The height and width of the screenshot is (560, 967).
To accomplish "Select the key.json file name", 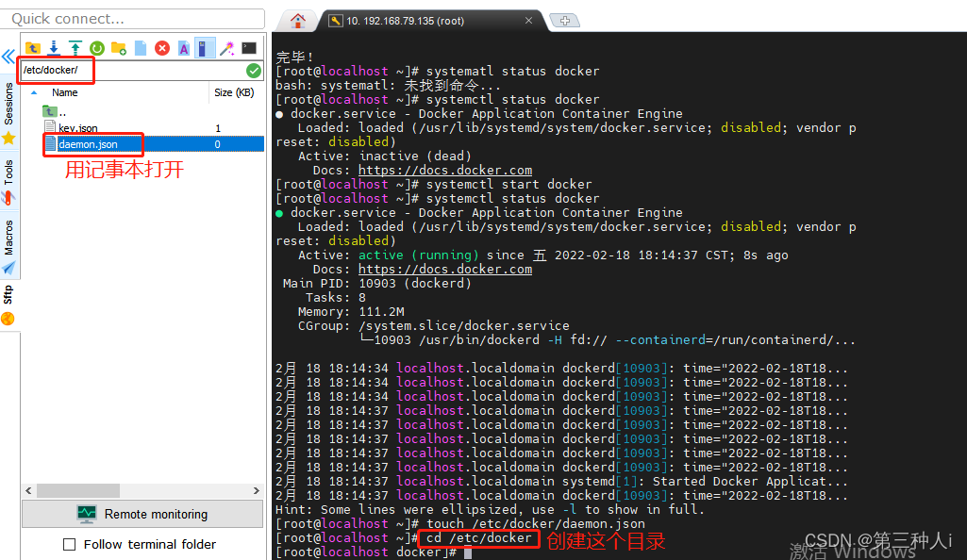I will click(x=77, y=128).
